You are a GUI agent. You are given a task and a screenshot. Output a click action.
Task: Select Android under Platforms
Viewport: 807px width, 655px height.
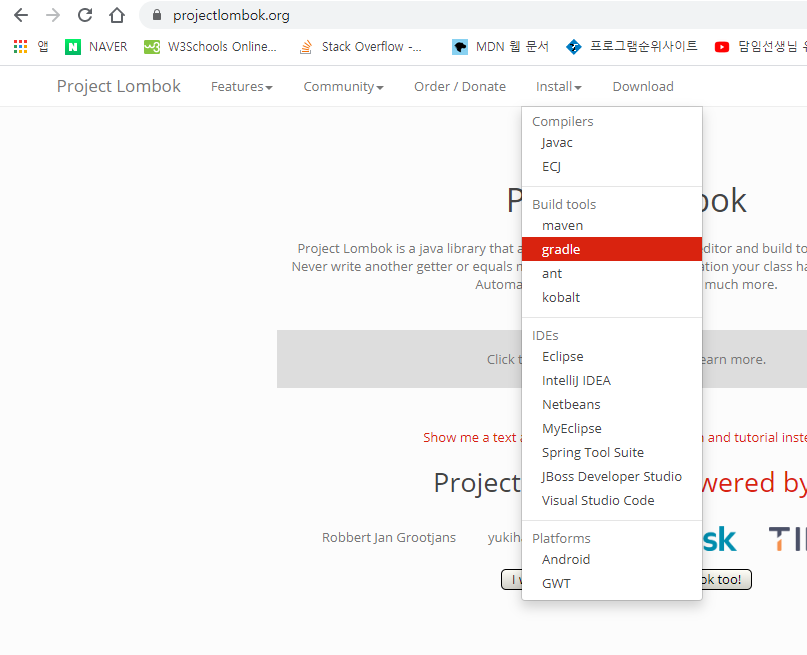612,559
